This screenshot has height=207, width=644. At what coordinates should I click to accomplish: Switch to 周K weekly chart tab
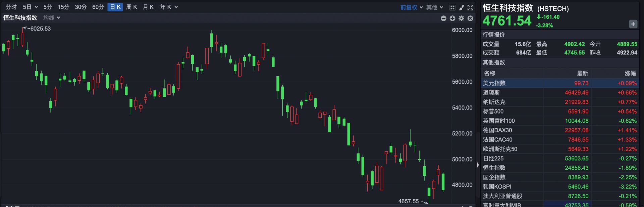tap(131, 7)
